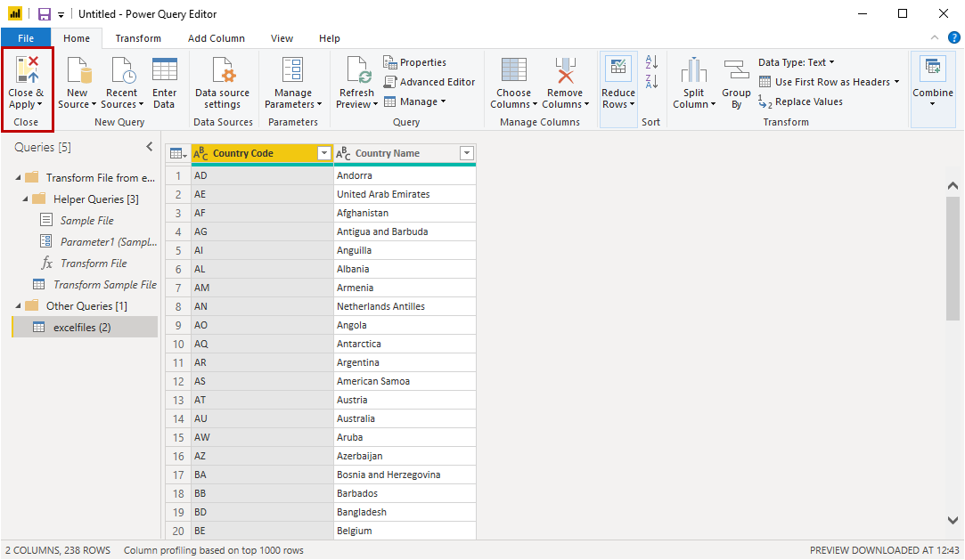The height and width of the screenshot is (560, 965).
Task: Open the Country Name column filter dropdown
Action: coord(466,154)
